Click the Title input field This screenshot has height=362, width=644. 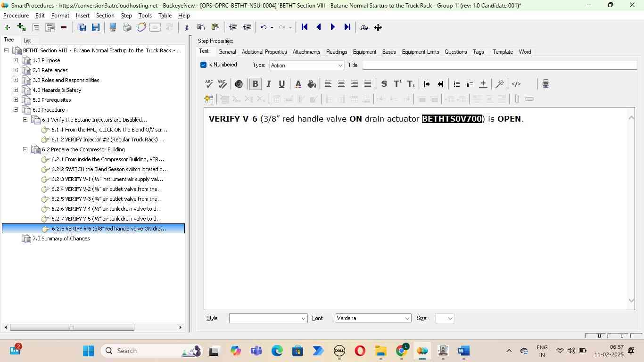(499, 65)
